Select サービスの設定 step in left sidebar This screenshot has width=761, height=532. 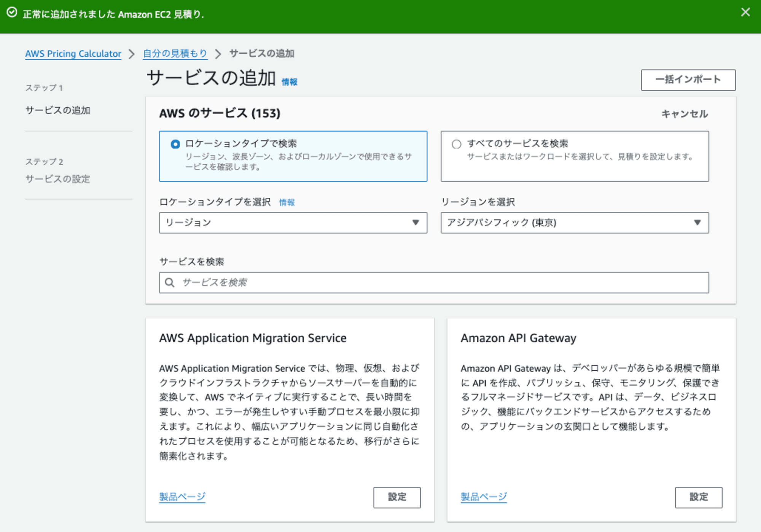tap(58, 179)
